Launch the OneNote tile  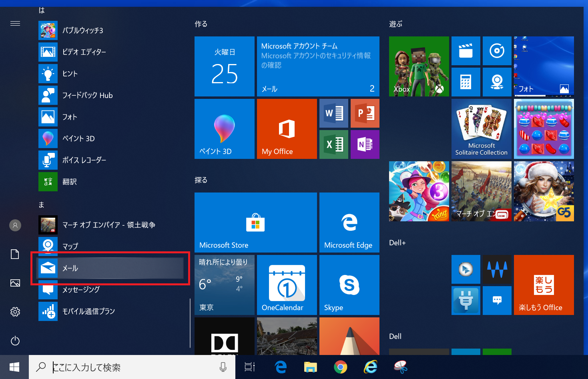[x=365, y=144]
